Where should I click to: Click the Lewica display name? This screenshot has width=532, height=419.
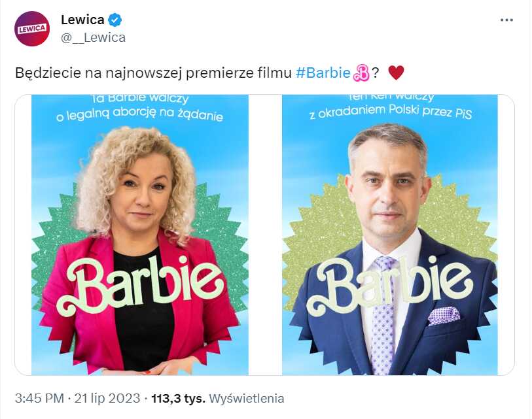click(x=82, y=20)
